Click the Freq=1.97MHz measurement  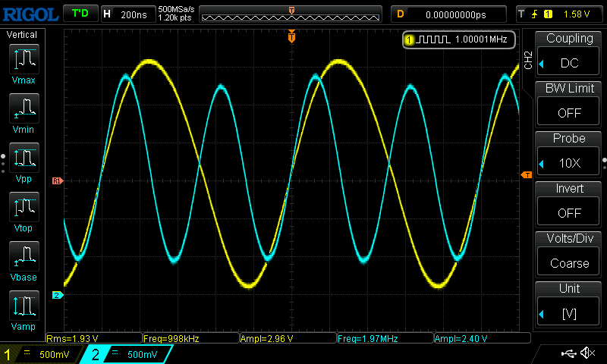point(368,339)
